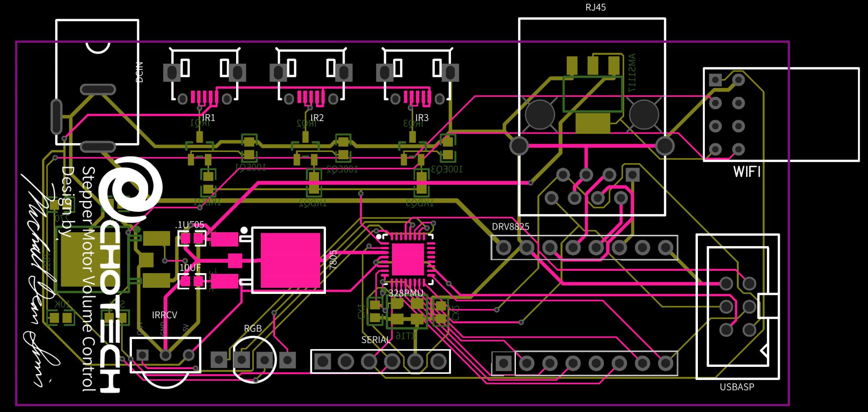The height and width of the screenshot is (412, 868).
Task: Select the DRV8825 header label
Action: [510, 227]
